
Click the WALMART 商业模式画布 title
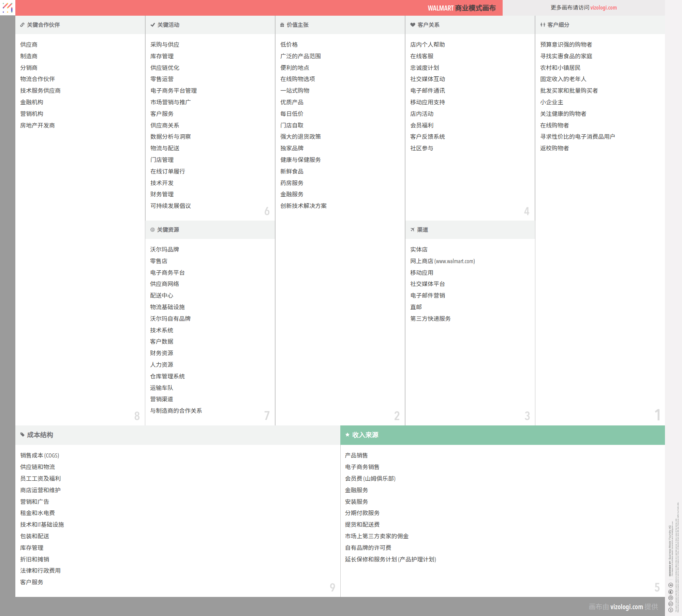point(461,8)
